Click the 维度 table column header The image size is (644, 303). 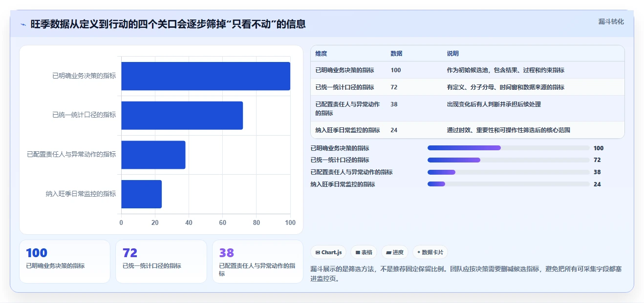pos(321,54)
